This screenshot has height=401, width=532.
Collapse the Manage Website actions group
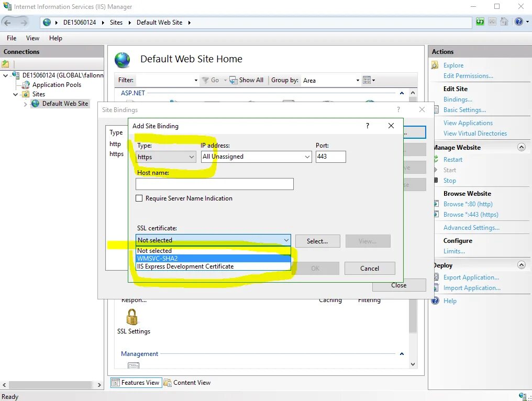point(522,147)
